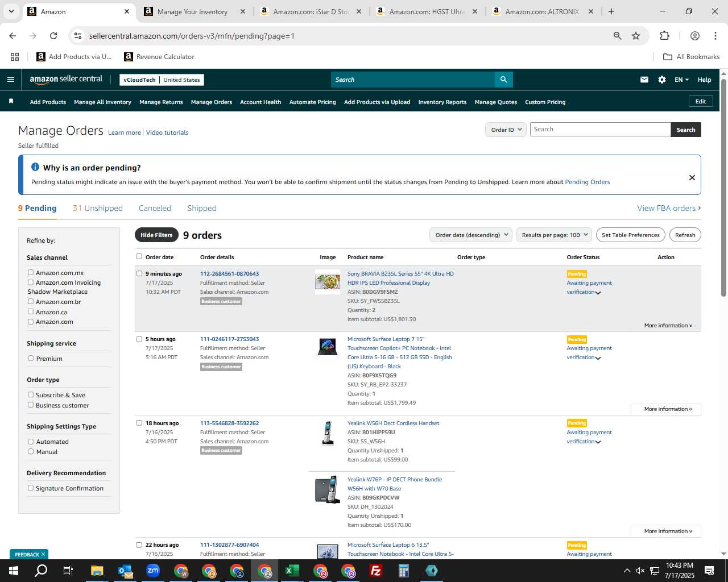Tick checkbox for order 112-2684561-0870643
This screenshot has width=728, height=582.
pyautogui.click(x=139, y=273)
